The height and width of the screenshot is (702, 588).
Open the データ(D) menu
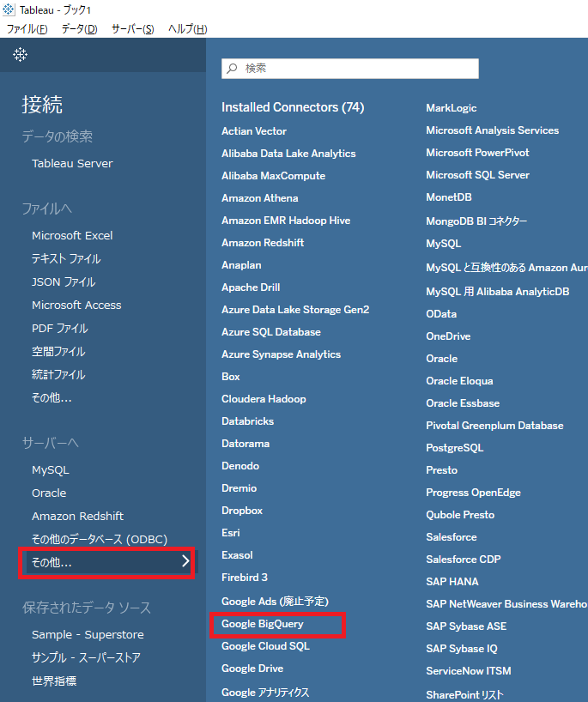(x=79, y=29)
